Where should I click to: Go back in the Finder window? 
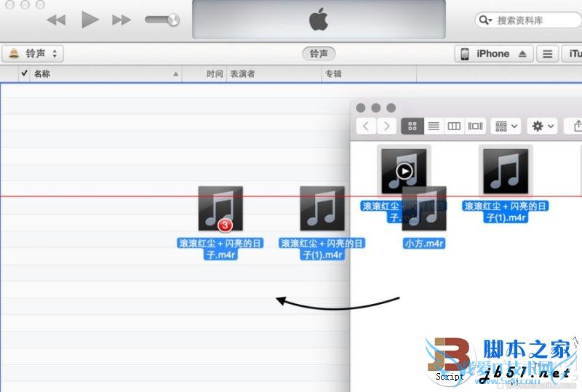[366, 127]
